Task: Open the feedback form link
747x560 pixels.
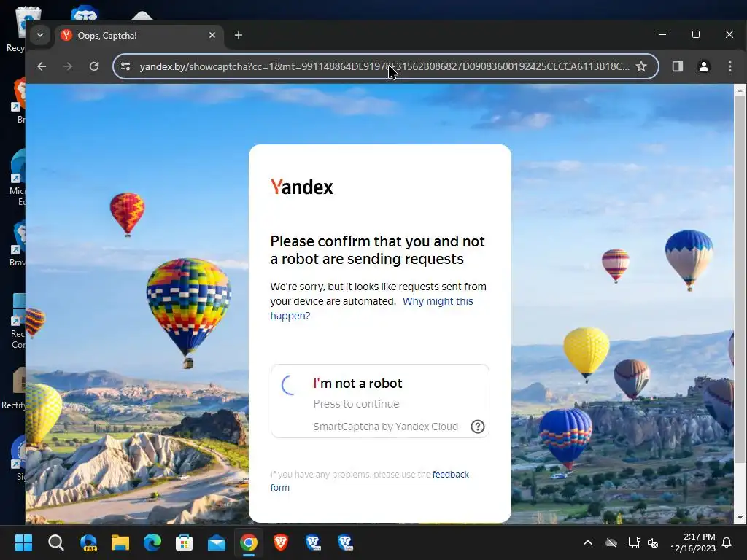Action: pos(370,481)
